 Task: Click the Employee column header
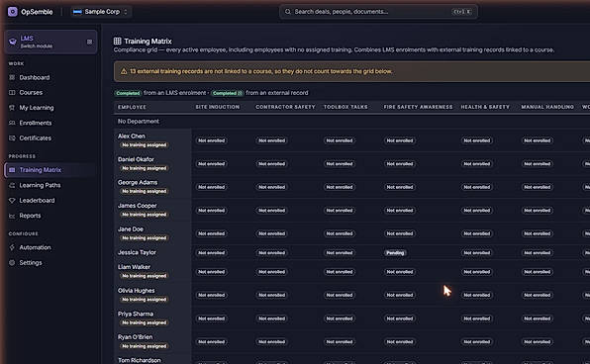(x=132, y=107)
